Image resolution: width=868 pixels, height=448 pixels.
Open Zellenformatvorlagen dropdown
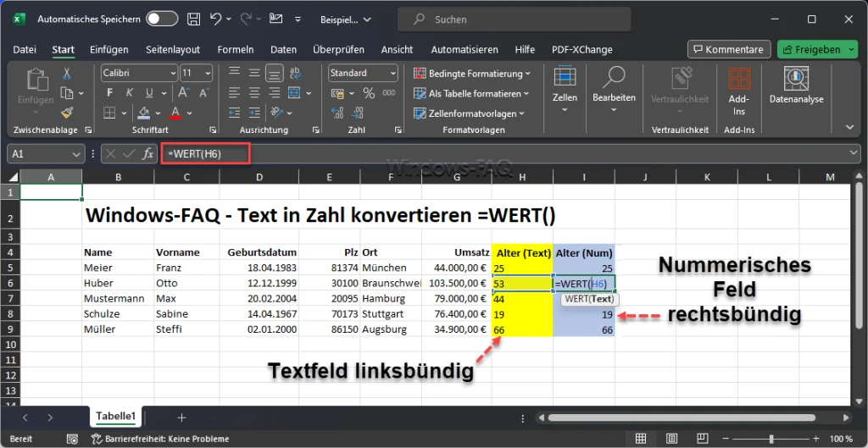coord(469,113)
